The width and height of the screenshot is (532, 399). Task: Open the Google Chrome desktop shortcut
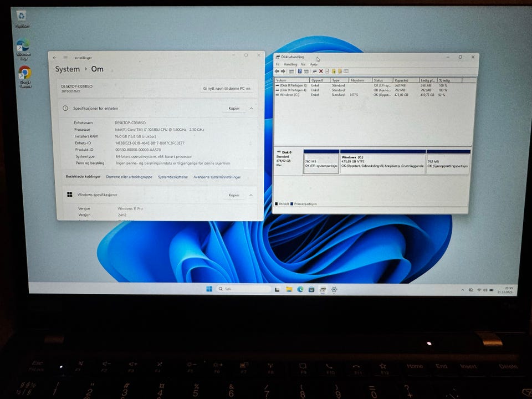[24, 74]
